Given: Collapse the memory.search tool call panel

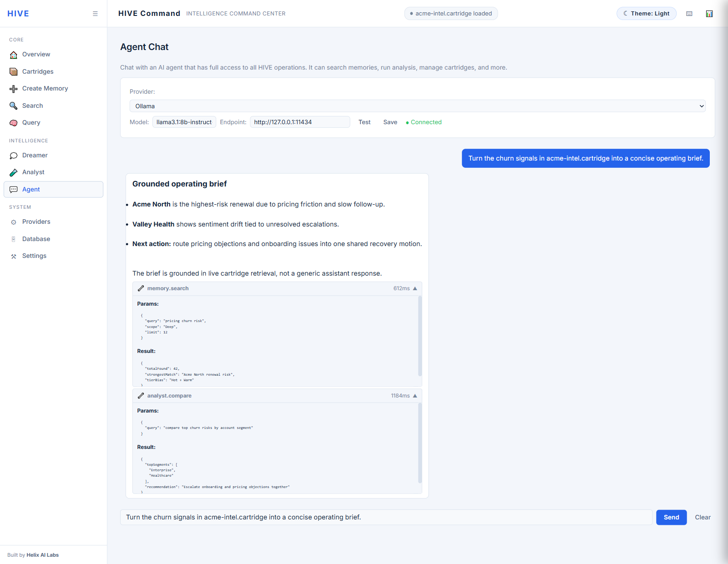Looking at the screenshot, I should (415, 288).
